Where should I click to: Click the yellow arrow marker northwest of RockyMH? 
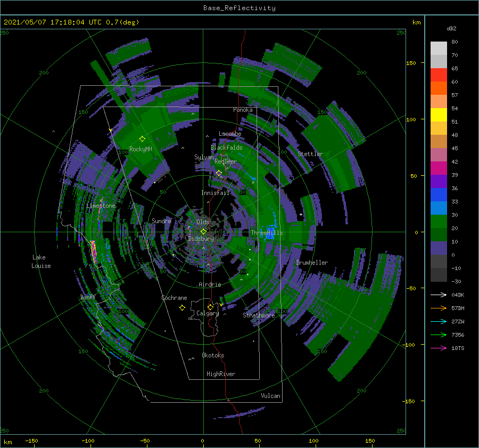point(110,131)
